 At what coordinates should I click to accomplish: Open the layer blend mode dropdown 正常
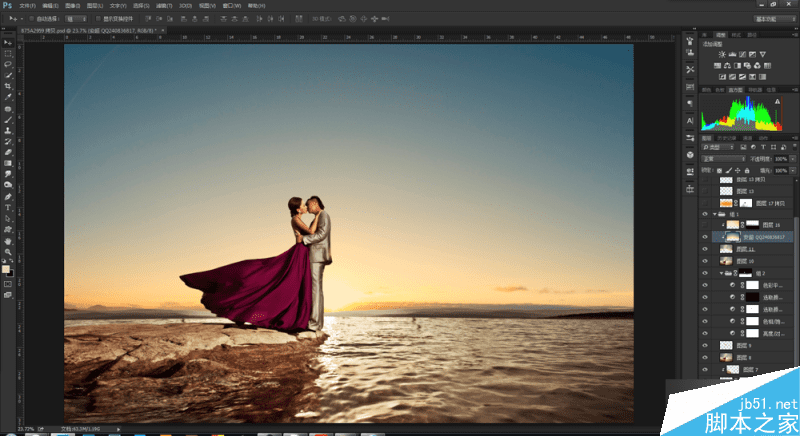[722, 158]
